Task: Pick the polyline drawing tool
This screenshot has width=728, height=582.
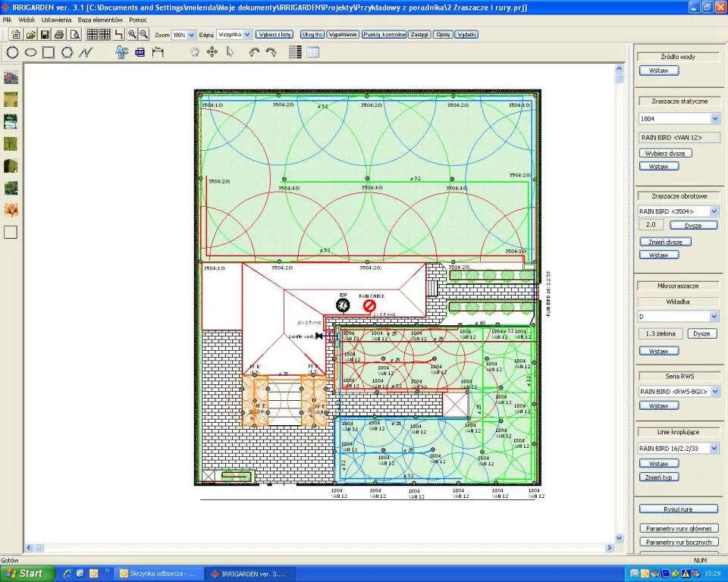Action: click(85, 52)
